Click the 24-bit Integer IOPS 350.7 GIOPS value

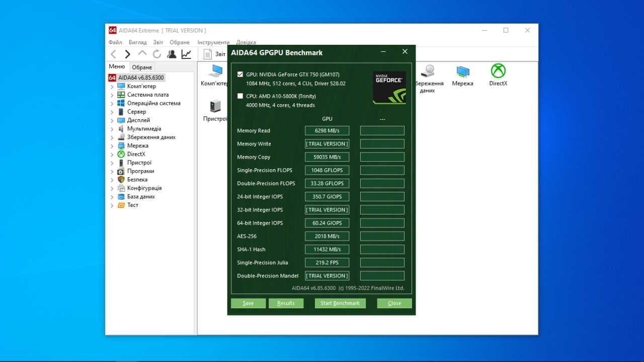click(x=327, y=196)
